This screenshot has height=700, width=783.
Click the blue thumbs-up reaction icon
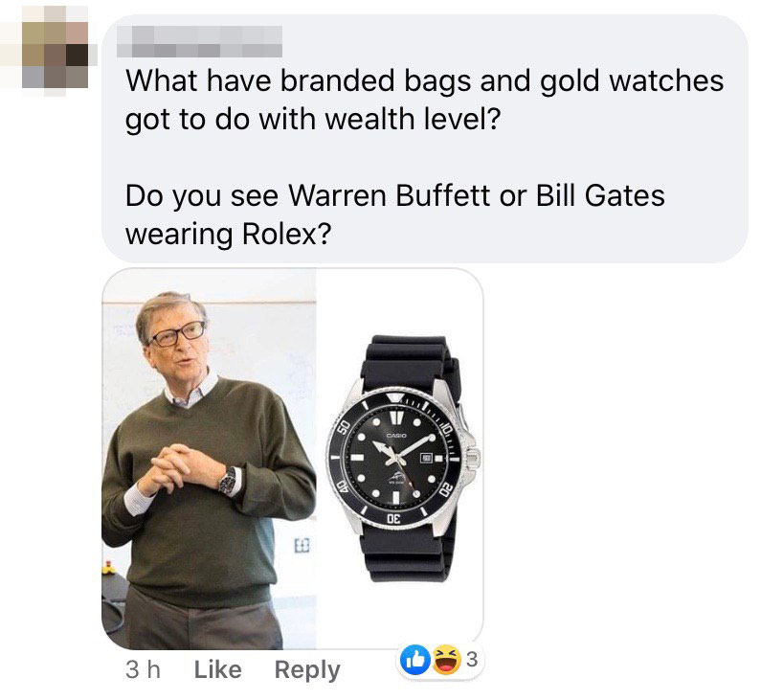point(415,660)
